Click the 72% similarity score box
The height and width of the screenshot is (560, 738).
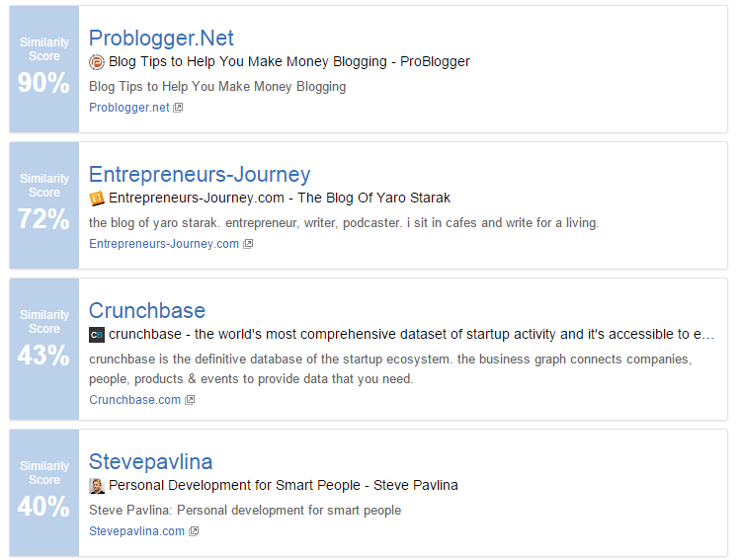click(44, 205)
